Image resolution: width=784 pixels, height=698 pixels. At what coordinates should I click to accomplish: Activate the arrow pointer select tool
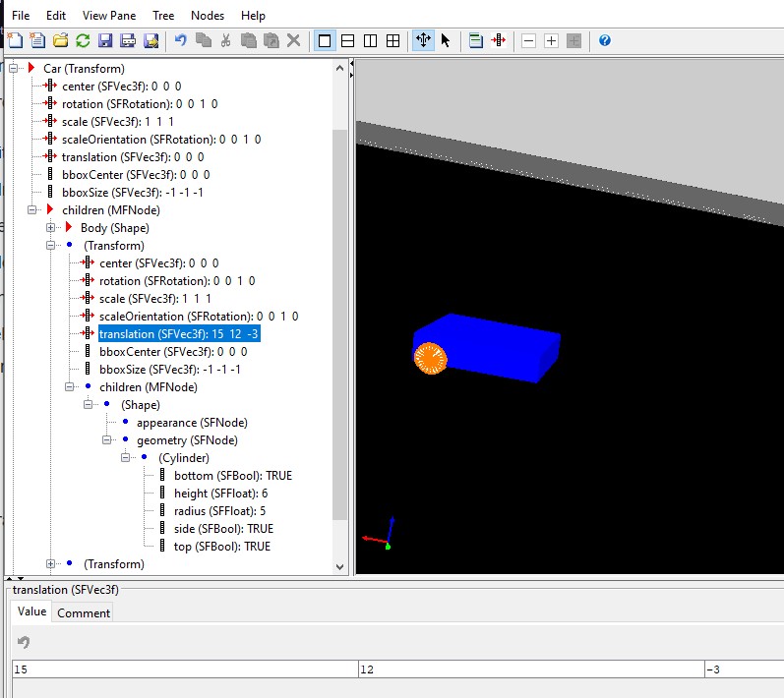[446, 40]
